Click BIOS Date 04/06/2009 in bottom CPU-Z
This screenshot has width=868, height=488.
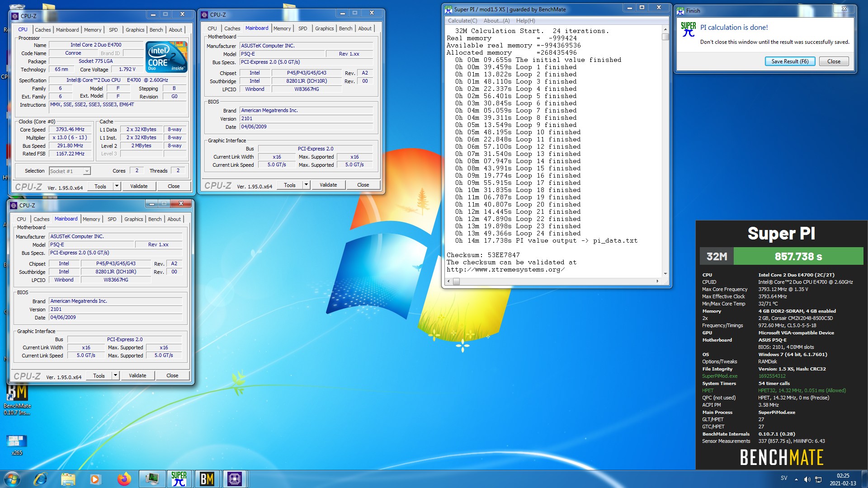pos(115,317)
